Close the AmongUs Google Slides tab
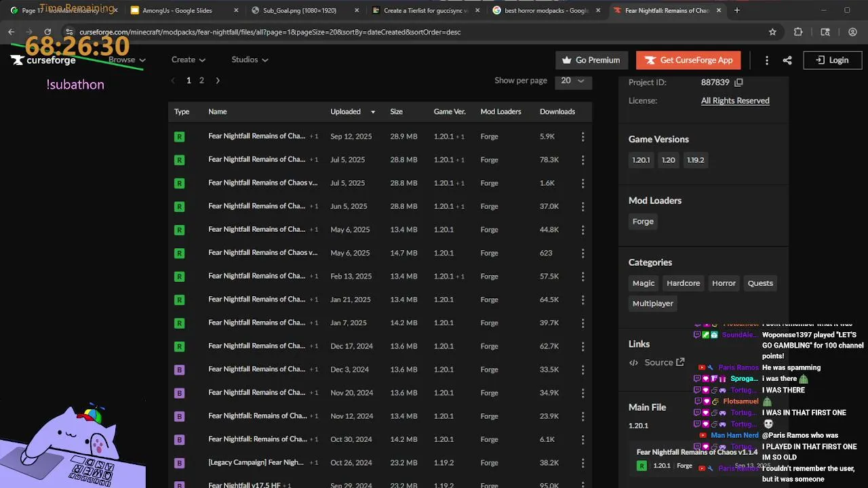The height and width of the screenshot is (488, 868). (236, 10)
